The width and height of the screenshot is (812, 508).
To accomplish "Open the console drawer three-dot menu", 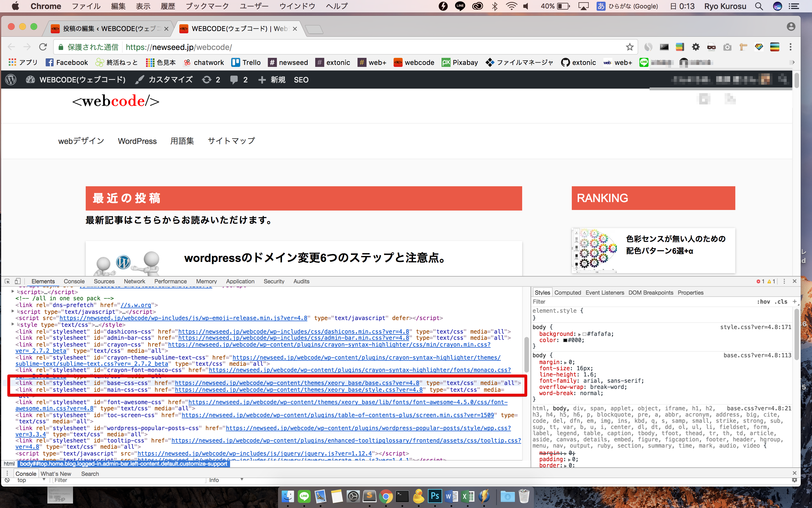I will pyautogui.click(x=7, y=473).
